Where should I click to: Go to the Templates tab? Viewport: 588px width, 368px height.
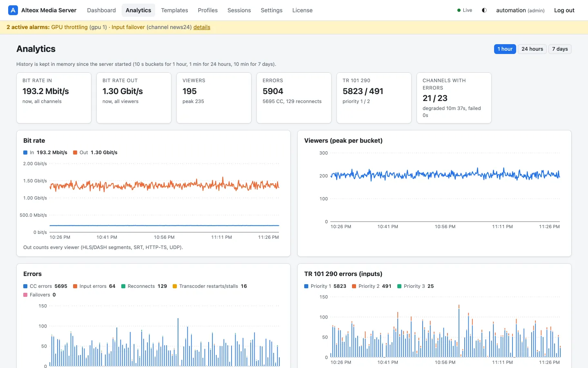coord(174,10)
